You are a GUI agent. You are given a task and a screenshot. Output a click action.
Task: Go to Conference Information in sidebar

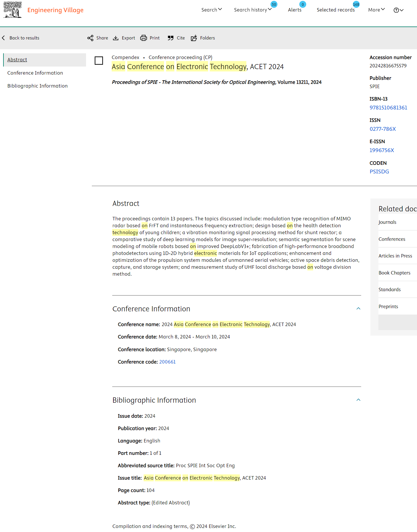tap(35, 73)
